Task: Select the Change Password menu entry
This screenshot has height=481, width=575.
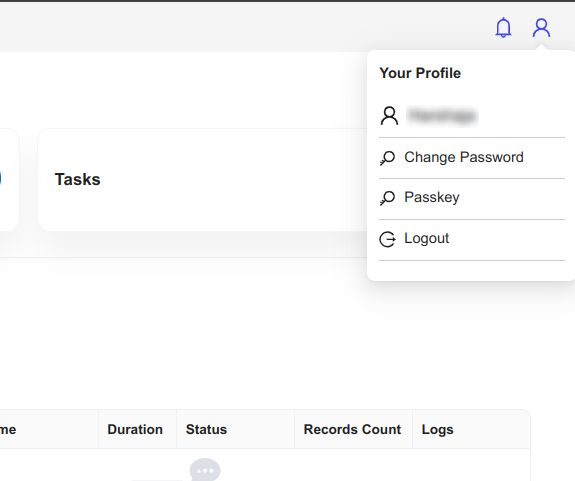Action: [472, 158]
